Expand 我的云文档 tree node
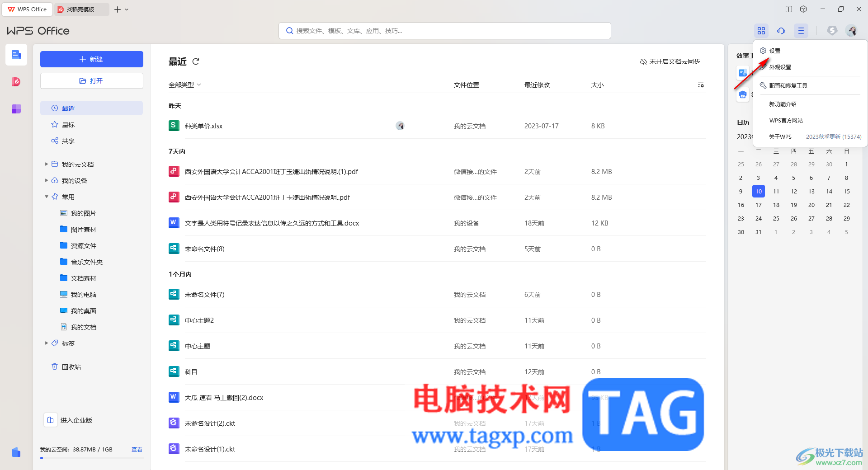 [46, 164]
